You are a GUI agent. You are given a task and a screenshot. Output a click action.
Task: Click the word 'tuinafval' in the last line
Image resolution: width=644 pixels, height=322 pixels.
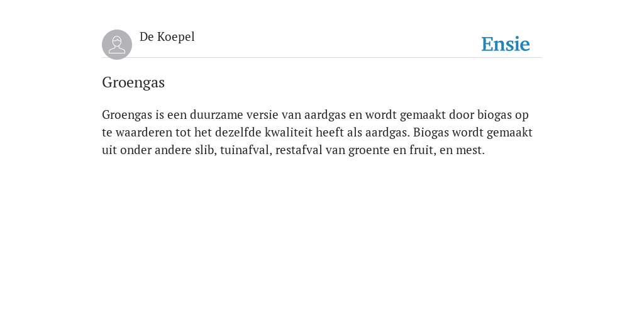[x=246, y=150]
